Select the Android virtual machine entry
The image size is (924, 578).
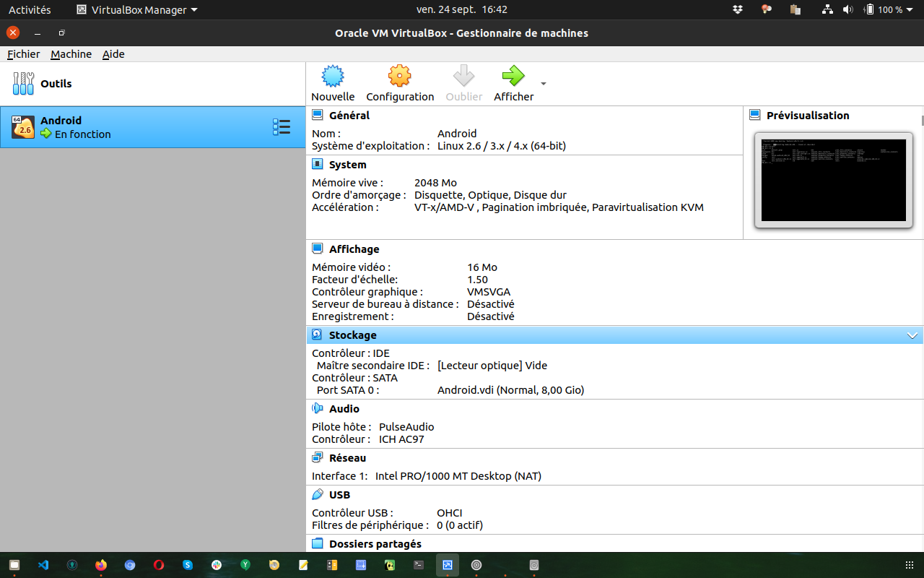(x=153, y=127)
